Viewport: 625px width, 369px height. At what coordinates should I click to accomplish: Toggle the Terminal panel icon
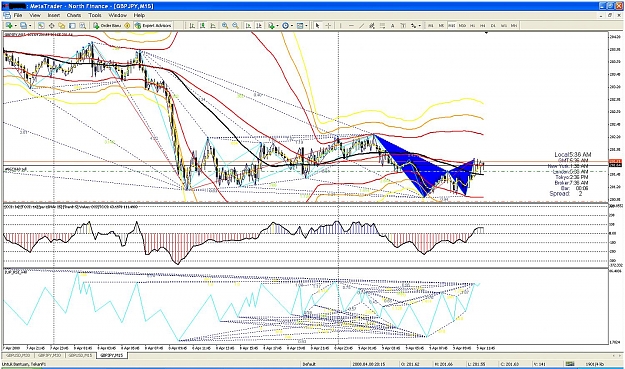point(72,26)
